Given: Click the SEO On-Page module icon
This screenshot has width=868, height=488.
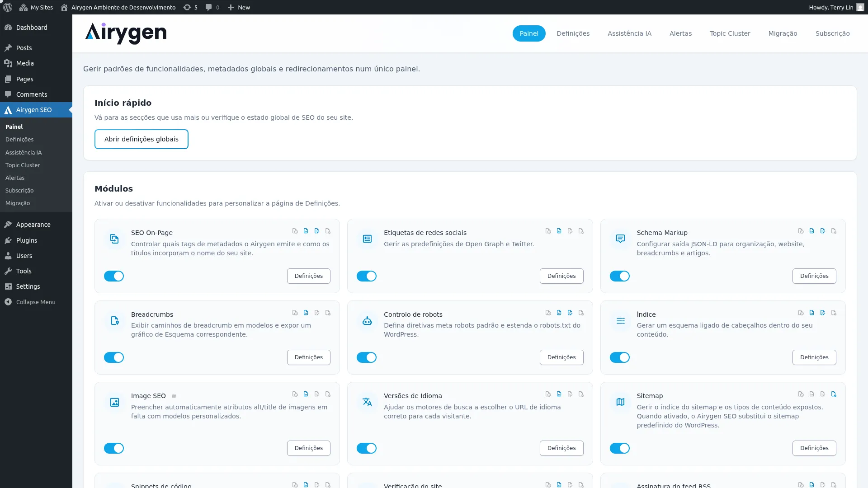Looking at the screenshot, I should tap(114, 239).
